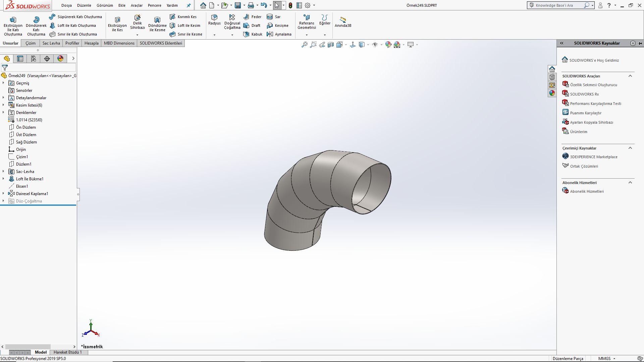Image resolution: width=644 pixels, height=362 pixels.
Task: Open Eğriler curves tool
Action: (x=325, y=20)
